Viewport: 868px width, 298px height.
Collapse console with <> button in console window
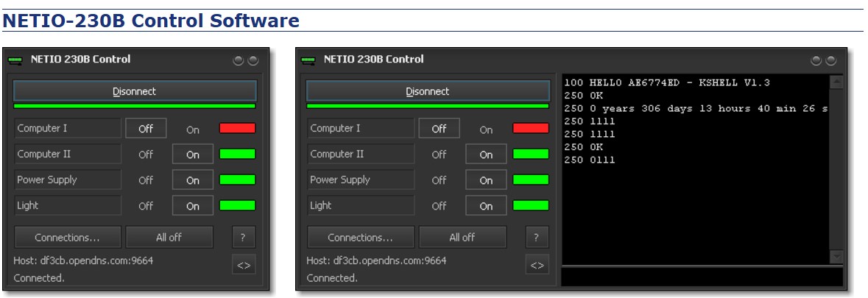coord(537,266)
